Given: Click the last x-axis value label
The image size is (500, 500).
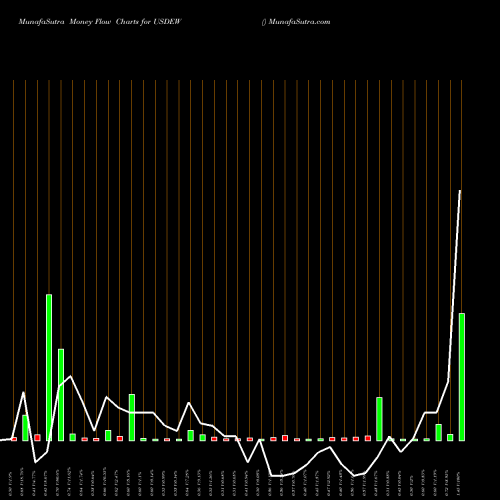Looking at the screenshot, I should pos(462,484).
